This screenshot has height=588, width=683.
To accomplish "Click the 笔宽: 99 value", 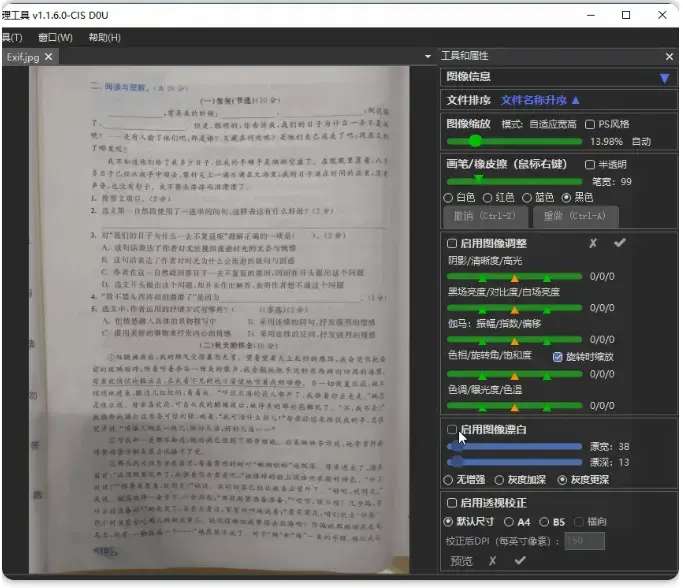I will click(612, 182).
